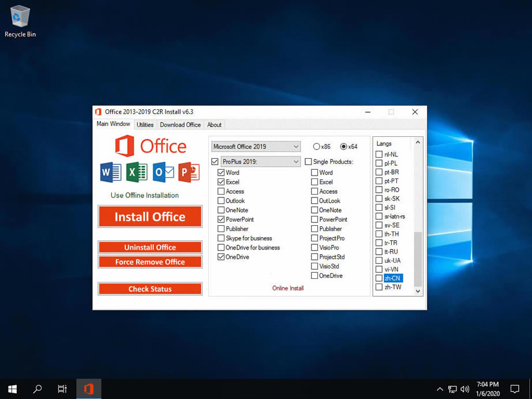Toggle the Single Products checkbox

pos(308,162)
